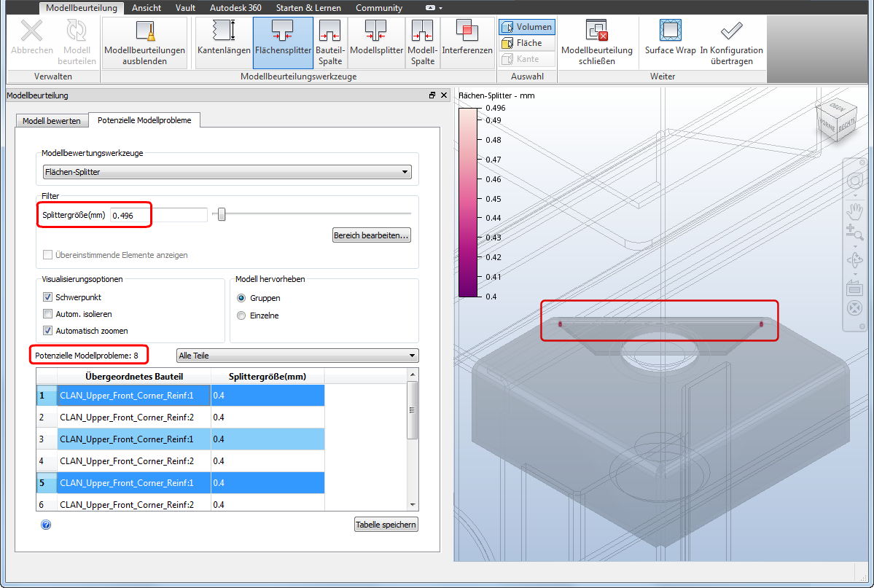874x588 pixels.
Task: Choose Kante selection mode
Action: [527, 59]
